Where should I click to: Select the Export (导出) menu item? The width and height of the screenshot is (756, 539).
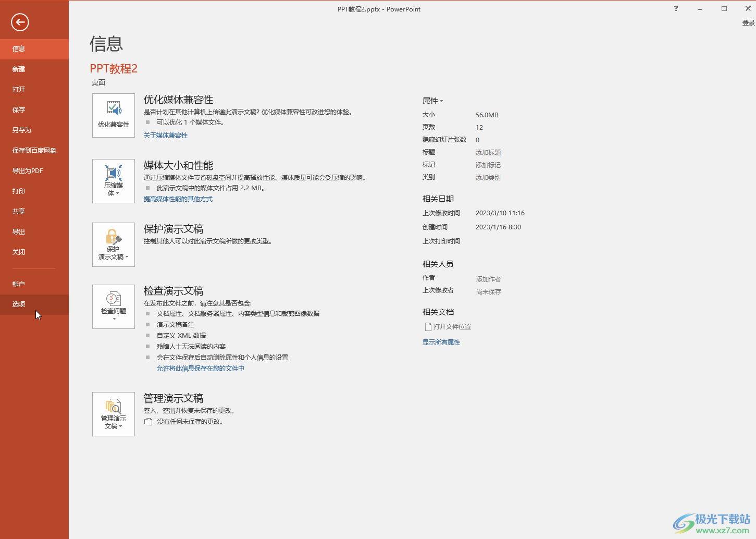pos(34,232)
